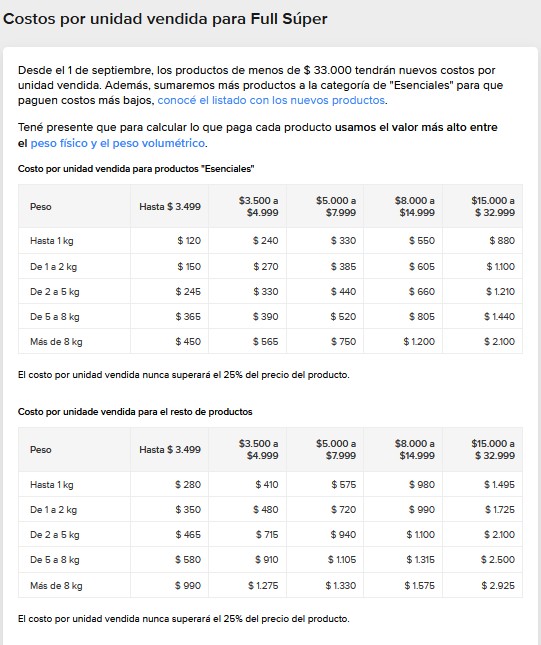Viewport: 541px width, 645px height.
Task: Select the 'Peso' header of the Esenciales table
Action: click(x=41, y=206)
